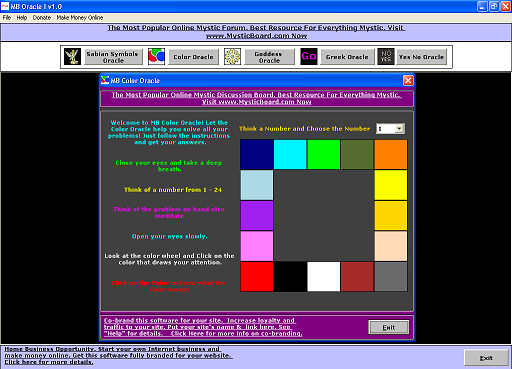Open the Make Money Online menu

click(80, 18)
